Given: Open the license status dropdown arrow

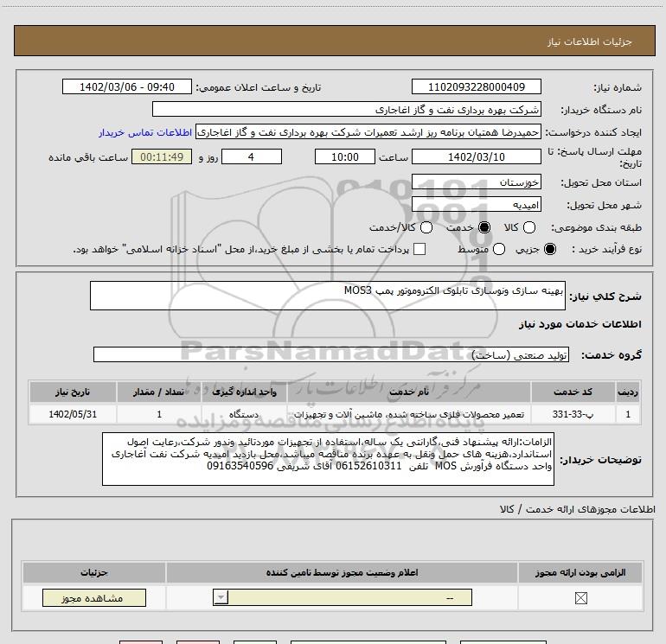Looking at the screenshot, I should (x=221, y=597).
